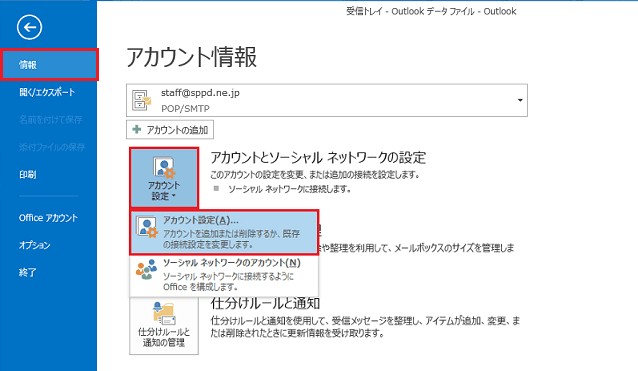This screenshot has width=638, height=371.
Task: Click the mail account icon beside staff@sppd.ne.jp
Action: (141, 100)
